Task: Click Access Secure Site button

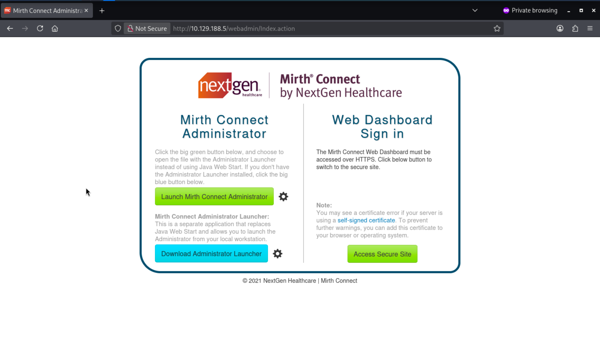Action: (x=382, y=254)
